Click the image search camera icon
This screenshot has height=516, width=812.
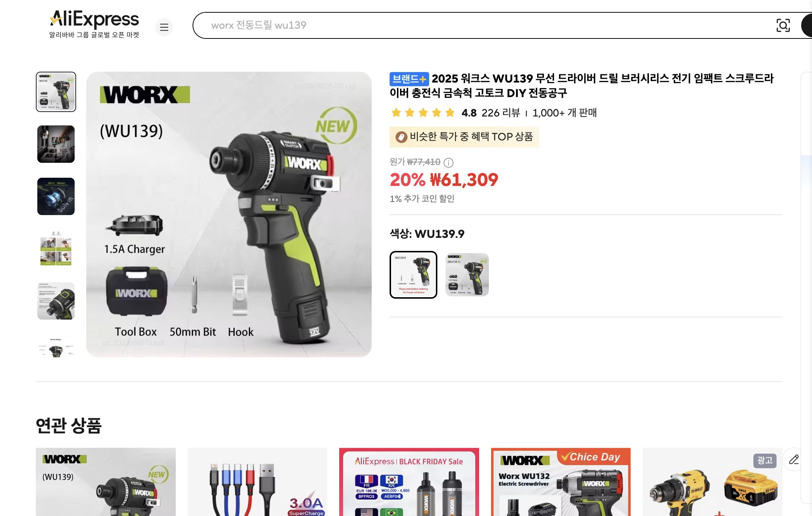click(x=783, y=25)
